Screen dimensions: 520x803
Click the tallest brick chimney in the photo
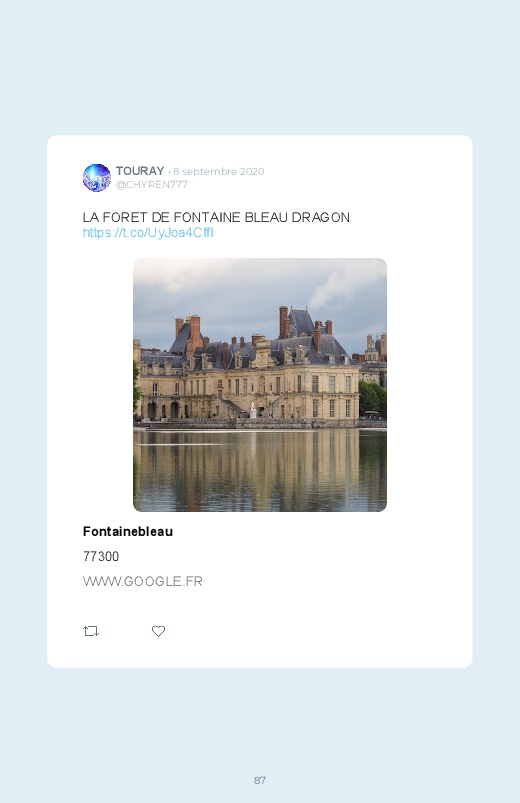point(283,322)
